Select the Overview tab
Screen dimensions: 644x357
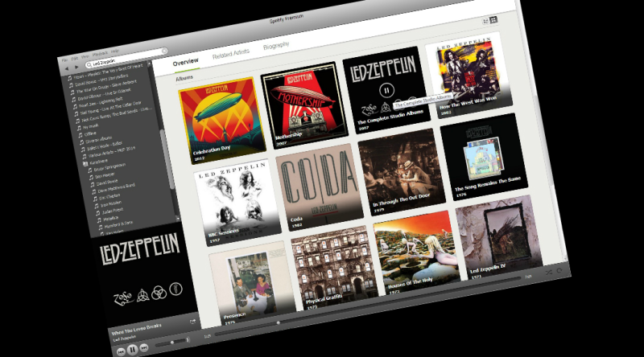[x=185, y=63]
